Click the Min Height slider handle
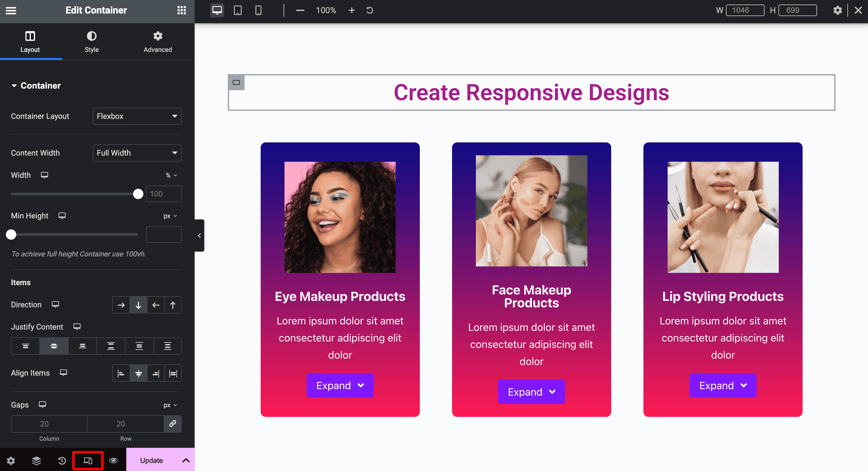 tap(11, 235)
